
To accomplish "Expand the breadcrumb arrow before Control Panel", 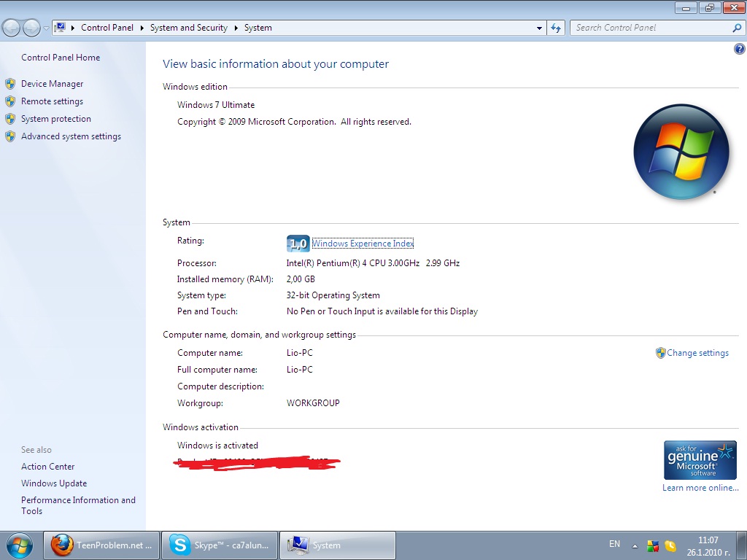I will click(73, 28).
